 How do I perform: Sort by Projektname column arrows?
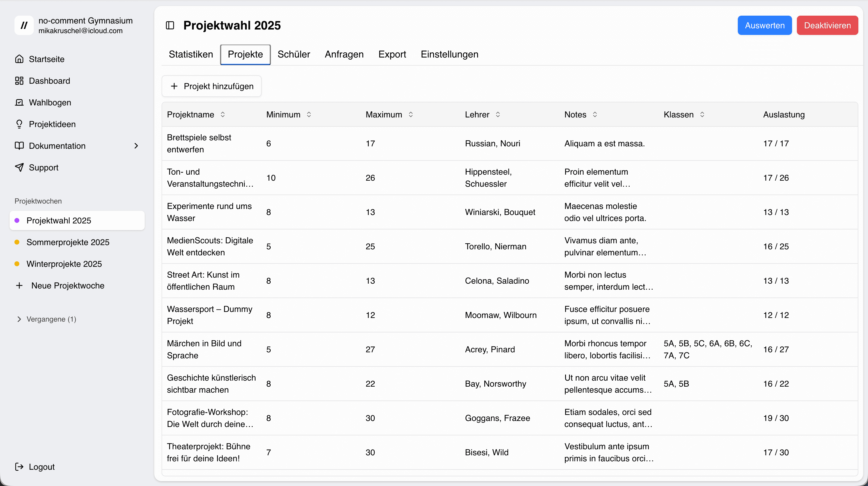(x=223, y=114)
